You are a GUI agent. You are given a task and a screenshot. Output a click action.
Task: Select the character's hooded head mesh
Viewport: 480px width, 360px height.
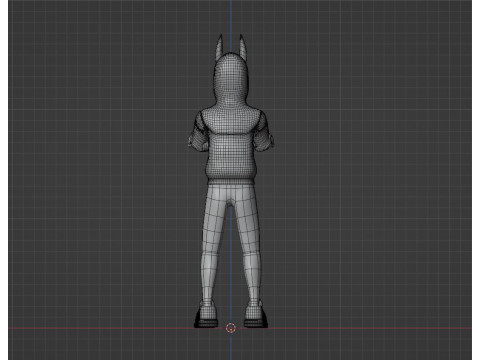[231, 80]
